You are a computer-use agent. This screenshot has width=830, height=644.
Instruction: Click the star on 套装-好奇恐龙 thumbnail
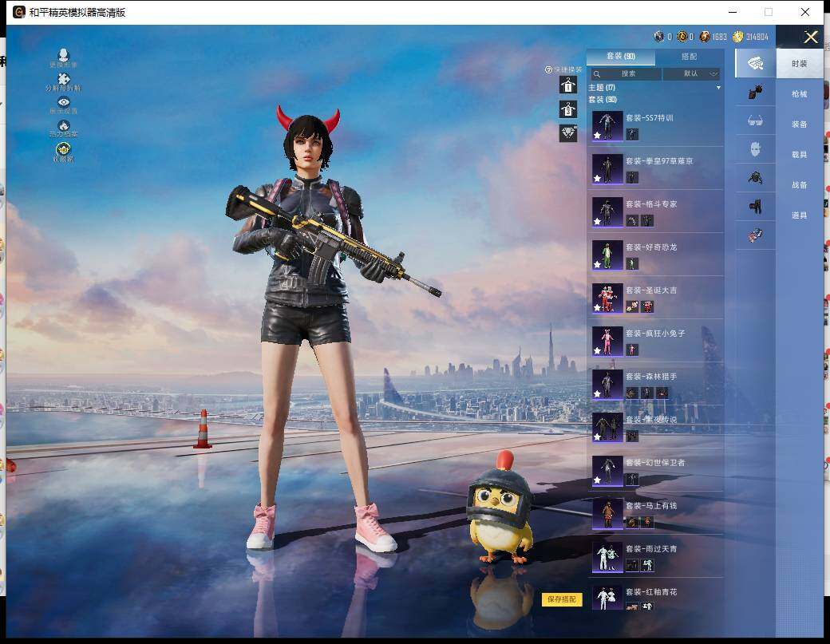(x=597, y=265)
